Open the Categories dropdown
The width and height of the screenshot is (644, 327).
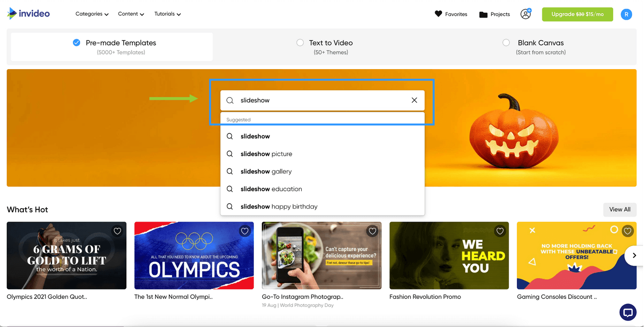pos(92,14)
